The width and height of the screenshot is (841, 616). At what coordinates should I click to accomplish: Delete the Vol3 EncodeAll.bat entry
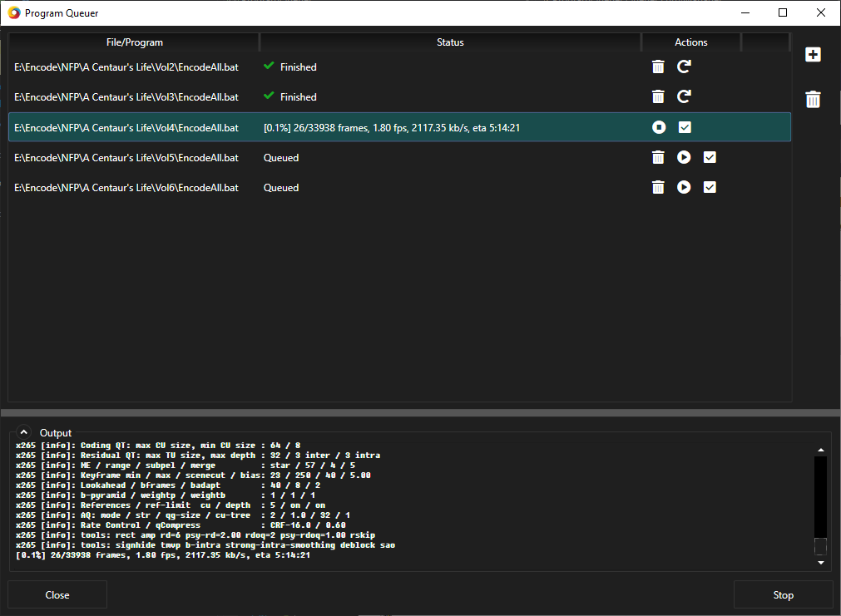click(x=657, y=96)
